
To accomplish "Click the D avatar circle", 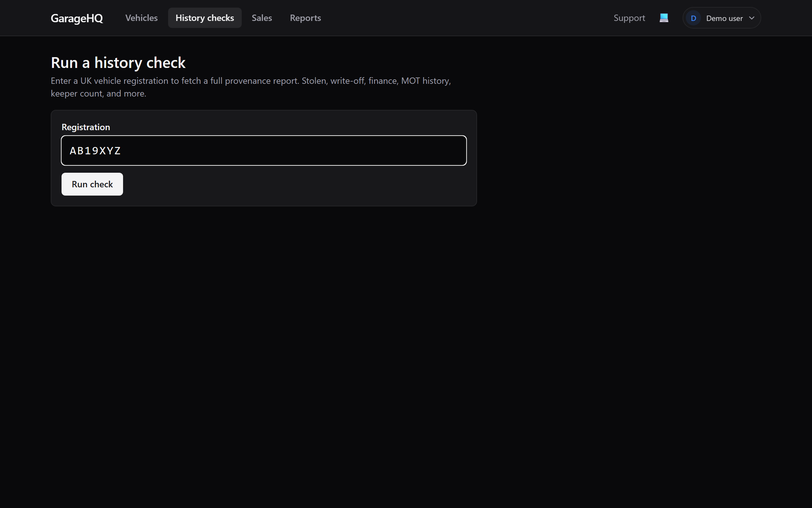I will [693, 18].
